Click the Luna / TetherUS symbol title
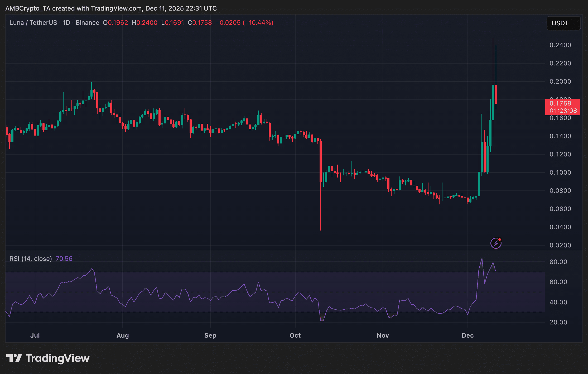This screenshot has height=374, width=588. pos(33,23)
